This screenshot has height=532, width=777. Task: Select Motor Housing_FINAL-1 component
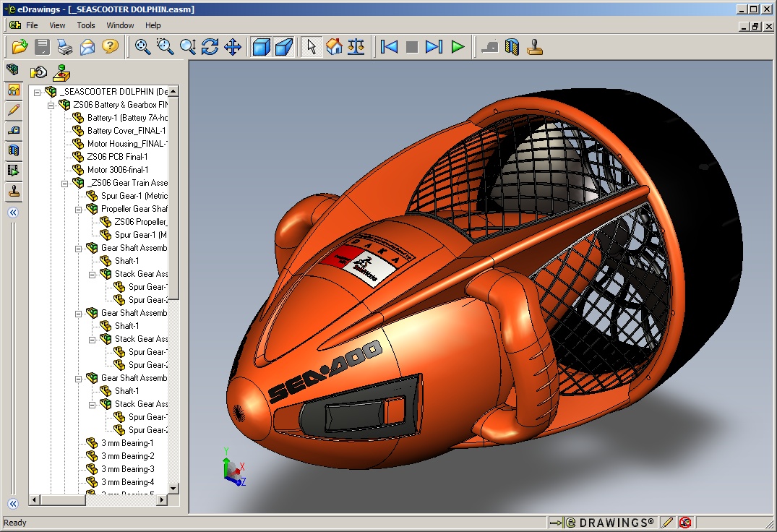119,144
